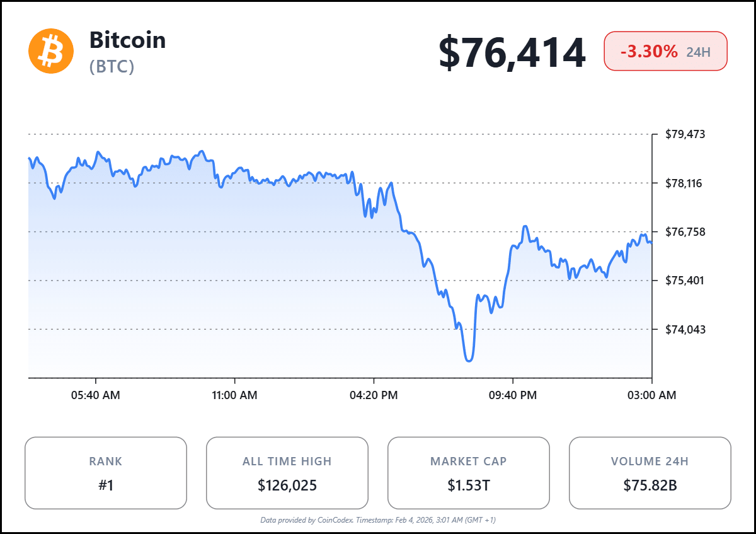Click the $79,473 price axis label
The height and width of the screenshot is (534, 756).
pyautogui.click(x=685, y=134)
